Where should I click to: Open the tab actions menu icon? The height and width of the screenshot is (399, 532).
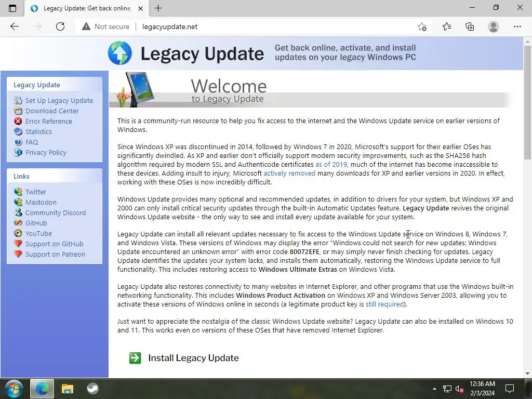click(x=12, y=8)
